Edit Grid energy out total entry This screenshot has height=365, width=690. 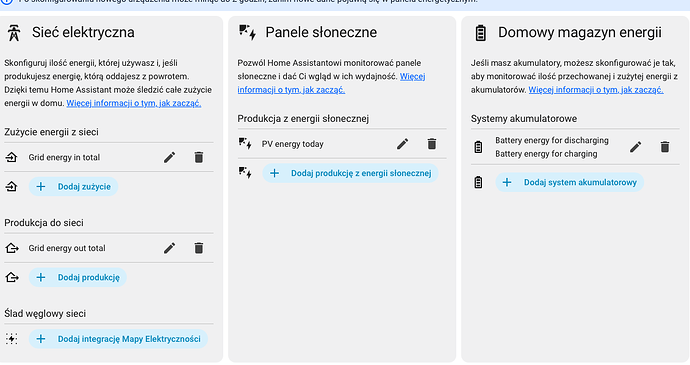pos(169,248)
